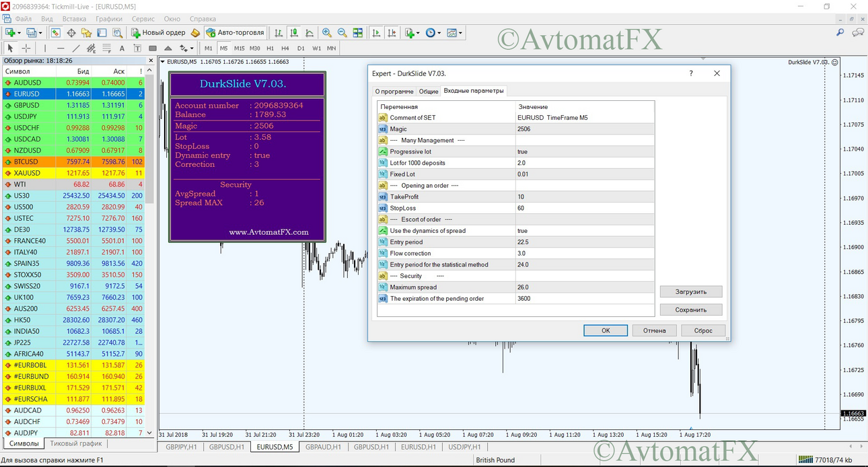Click the TakeProfit value cell 10
Viewport: 868px width, 467px height.
coord(584,196)
